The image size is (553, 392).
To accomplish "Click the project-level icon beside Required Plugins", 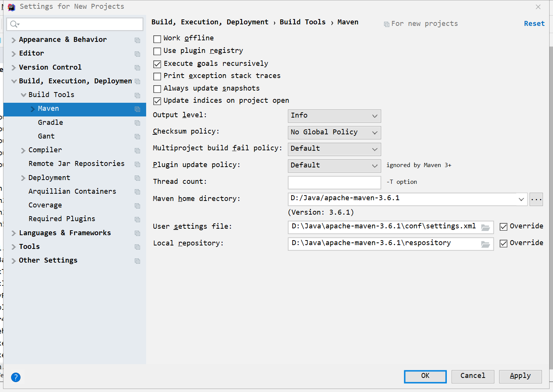I will (137, 219).
